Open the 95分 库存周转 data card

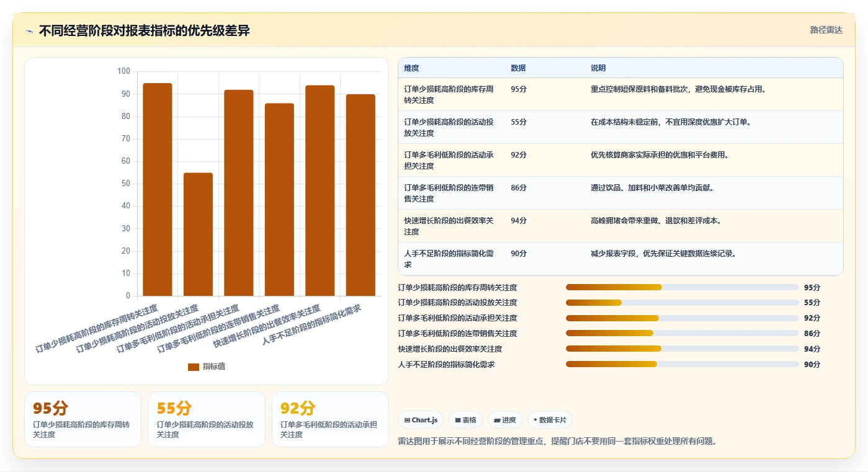tap(83, 419)
